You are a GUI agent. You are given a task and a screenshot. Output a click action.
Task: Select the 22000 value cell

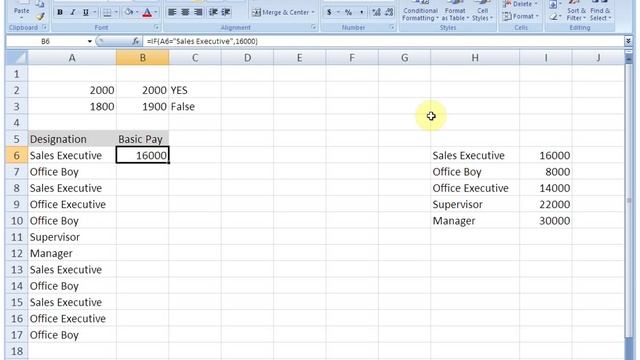546,204
